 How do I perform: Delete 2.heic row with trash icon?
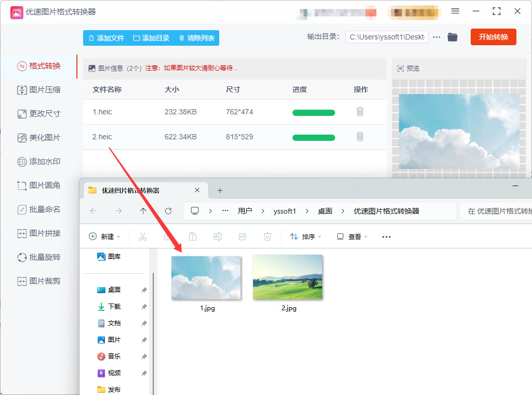click(360, 136)
